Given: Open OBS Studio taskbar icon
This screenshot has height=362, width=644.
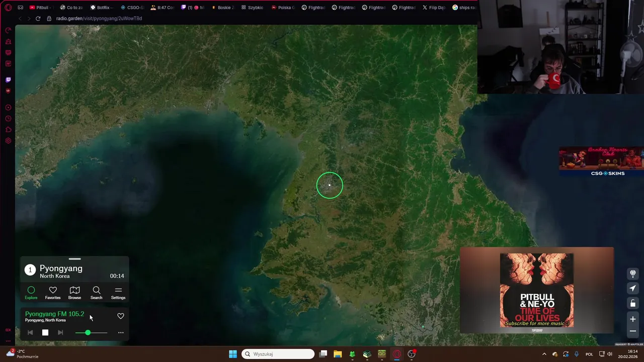Looking at the screenshot, I should click(x=412, y=354).
